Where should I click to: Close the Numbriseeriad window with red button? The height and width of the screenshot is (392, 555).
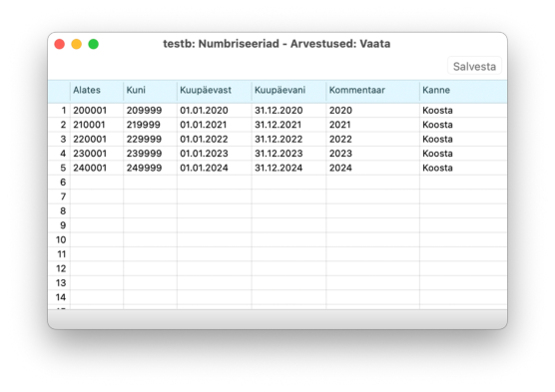[x=60, y=44]
